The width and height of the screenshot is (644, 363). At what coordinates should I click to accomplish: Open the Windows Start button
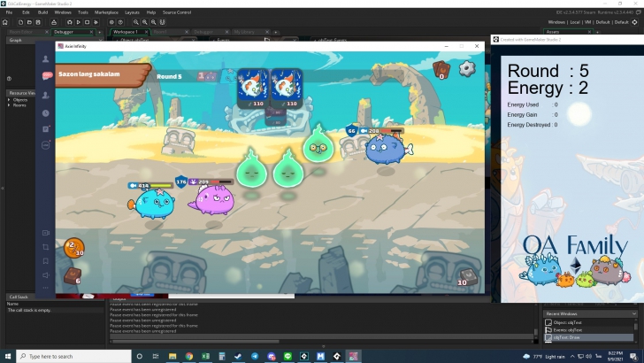pos(8,356)
